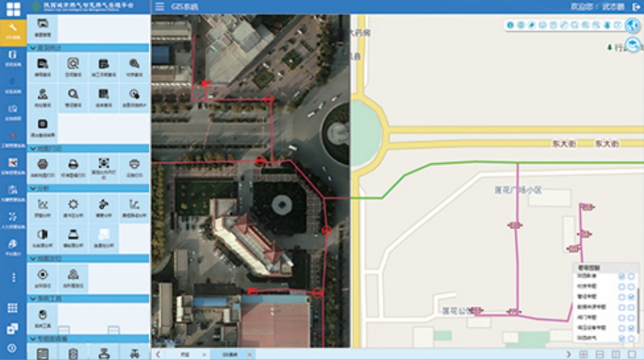644x360 pixels.
Task: Collapse the map print section header
Action: tap(88, 149)
